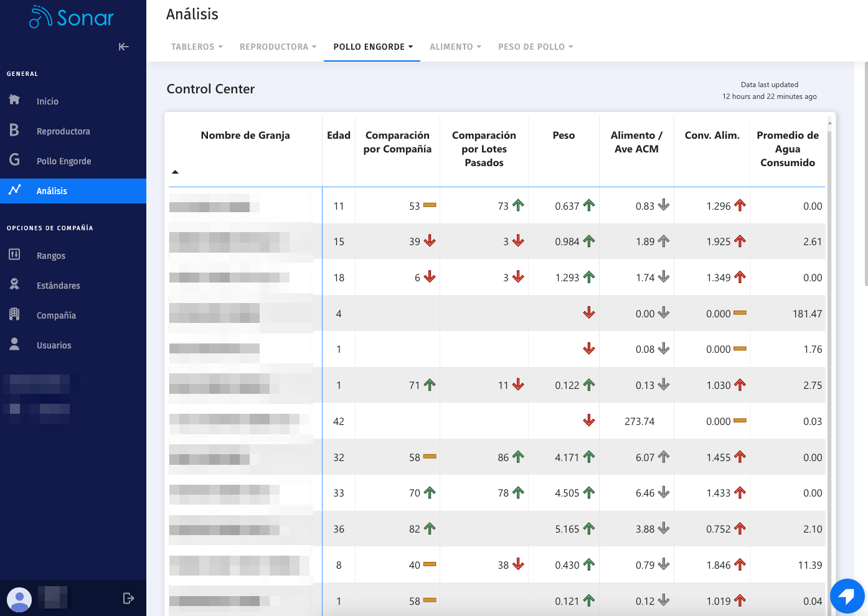The image size is (868, 616).
Task: Open the blue chat bubble button
Action: coord(847,596)
